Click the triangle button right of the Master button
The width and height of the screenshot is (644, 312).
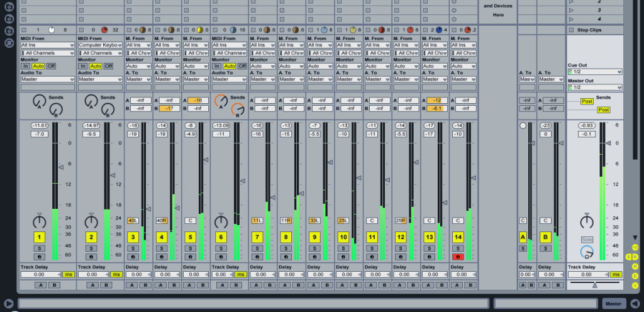pos(635,304)
